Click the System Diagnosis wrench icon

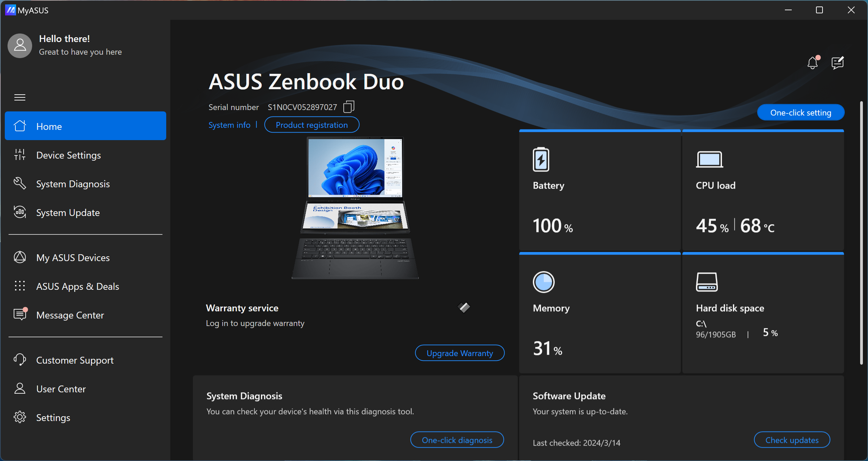coord(20,183)
